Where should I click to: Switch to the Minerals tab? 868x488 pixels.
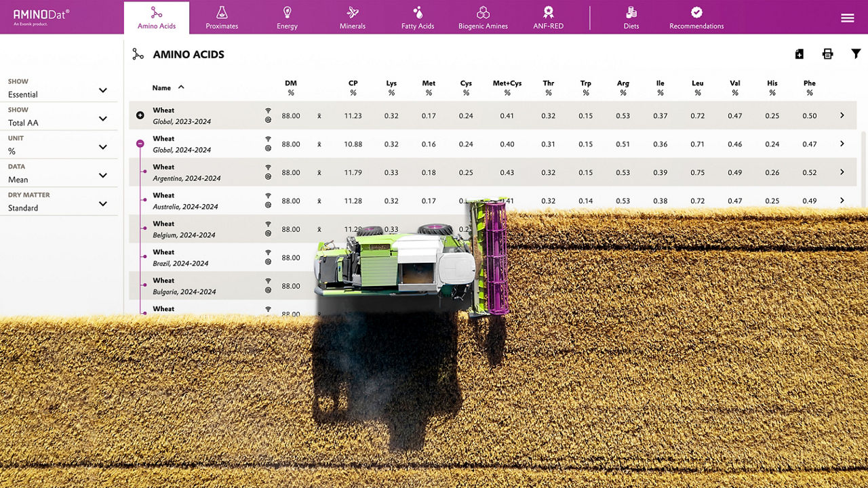click(x=352, y=18)
